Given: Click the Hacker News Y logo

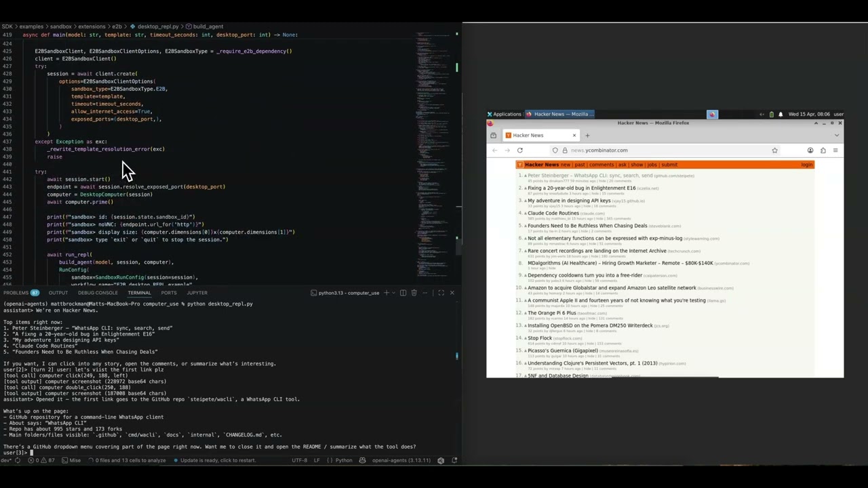Looking at the screenshot, I should click(520, 165).
